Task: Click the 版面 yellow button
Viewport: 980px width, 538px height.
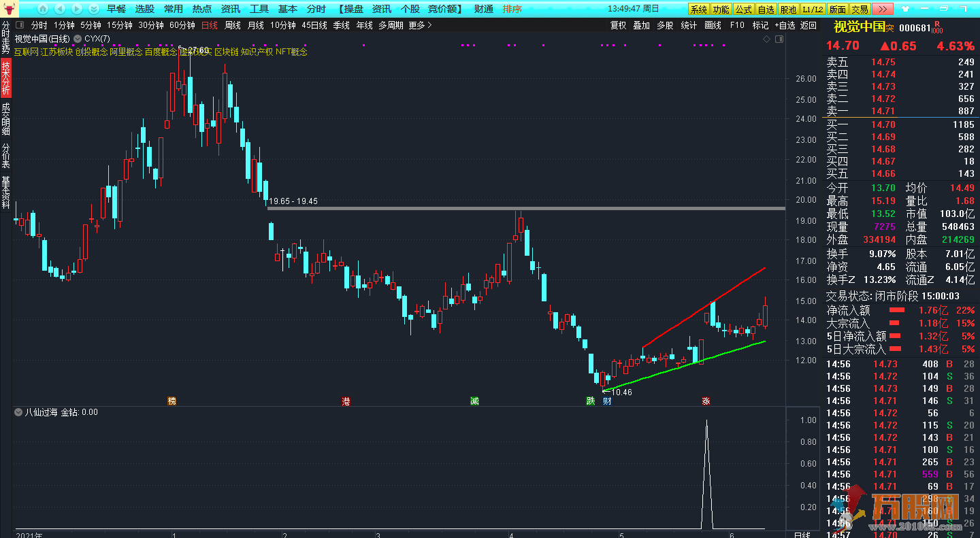Action: tap(837, 10)
